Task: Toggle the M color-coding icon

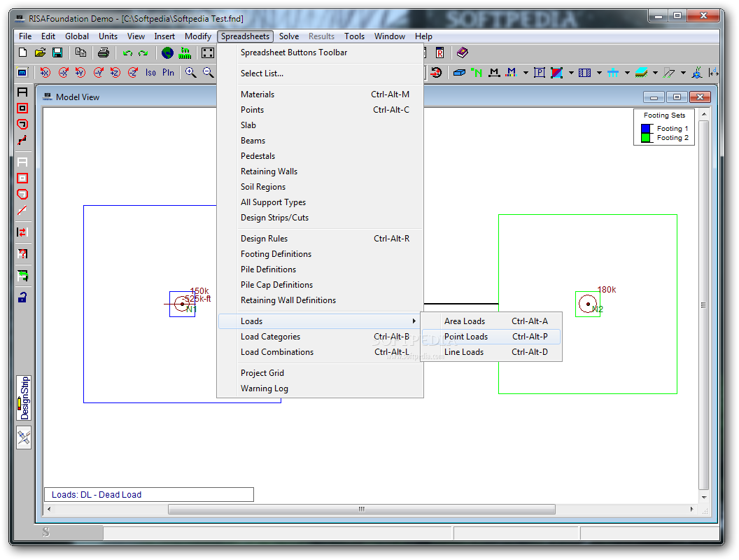Action: point(511,73)
